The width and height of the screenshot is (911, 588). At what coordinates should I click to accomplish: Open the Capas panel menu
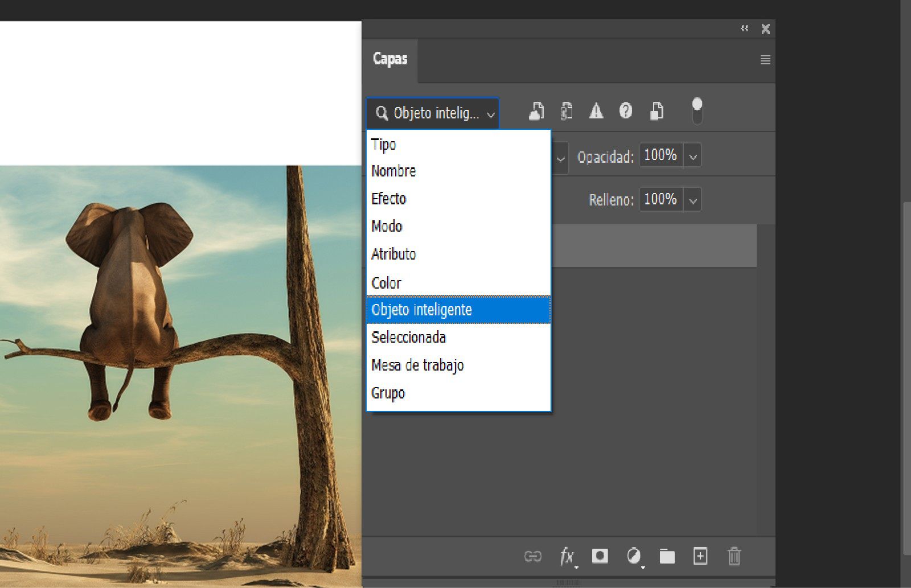[x=766, y=59]
